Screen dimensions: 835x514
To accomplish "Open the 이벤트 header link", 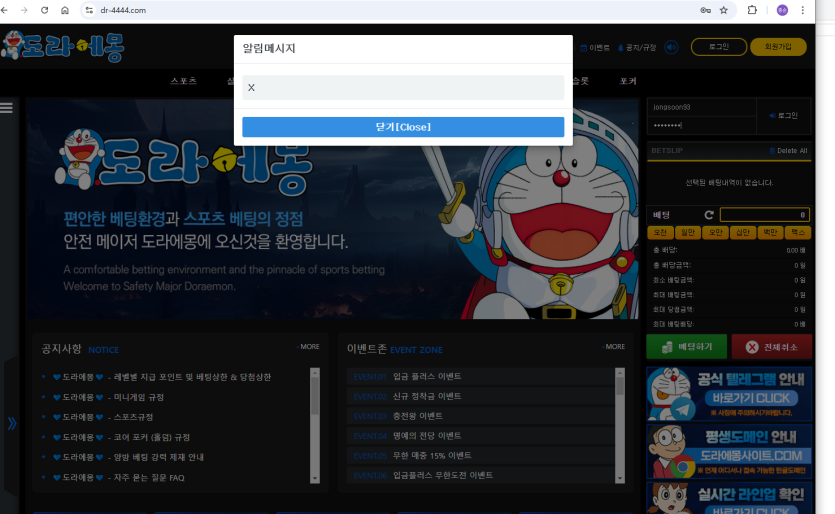I will pyautogui.click(x=595, y=48).
